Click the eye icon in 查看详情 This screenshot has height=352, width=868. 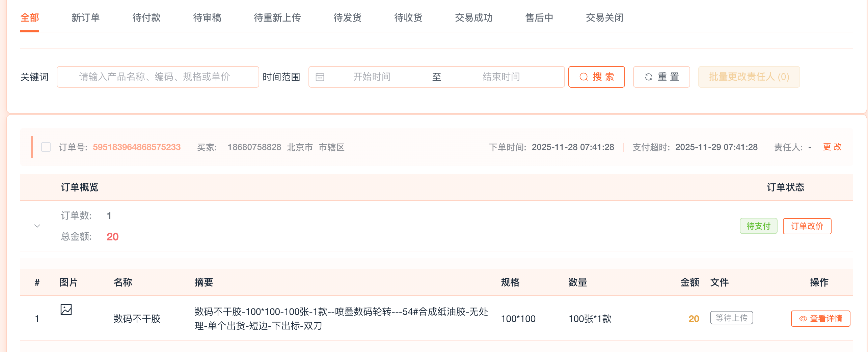[x=803, y=319]
